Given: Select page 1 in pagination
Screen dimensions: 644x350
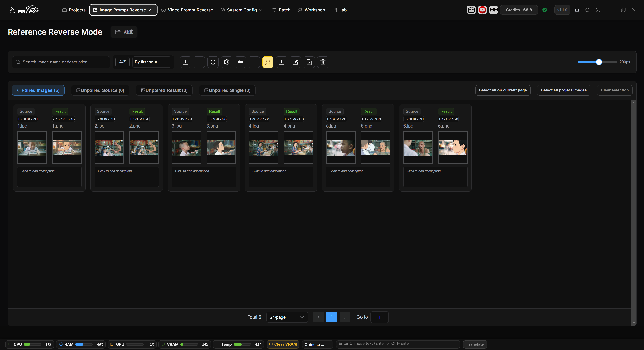Looking at the screenshot, I should (x=331, y=317).
